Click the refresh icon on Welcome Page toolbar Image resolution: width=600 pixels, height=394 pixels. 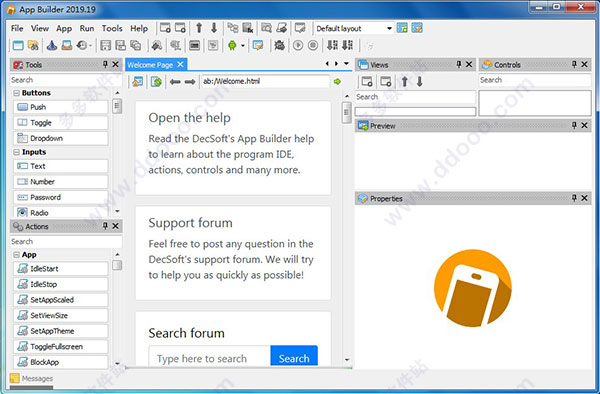pyautogui.click(x=156, y=81)
